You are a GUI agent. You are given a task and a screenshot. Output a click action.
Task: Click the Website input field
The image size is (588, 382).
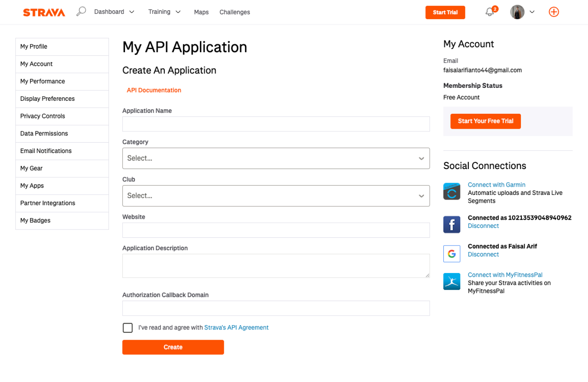[276, 230]
